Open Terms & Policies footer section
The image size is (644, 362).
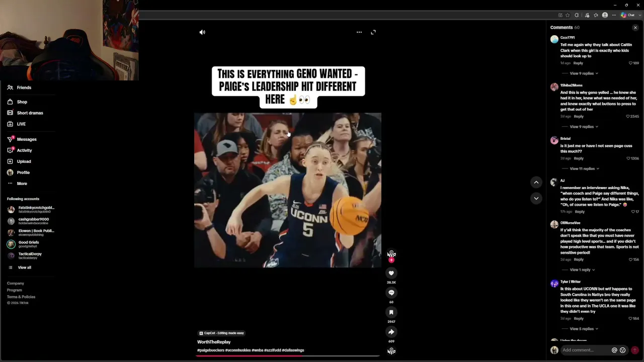(21, 297)
